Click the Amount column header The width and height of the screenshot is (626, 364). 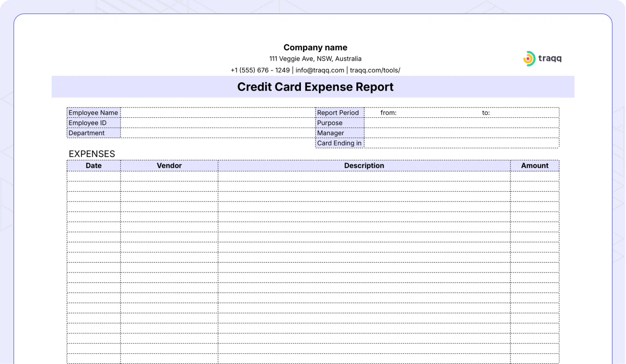535,166
